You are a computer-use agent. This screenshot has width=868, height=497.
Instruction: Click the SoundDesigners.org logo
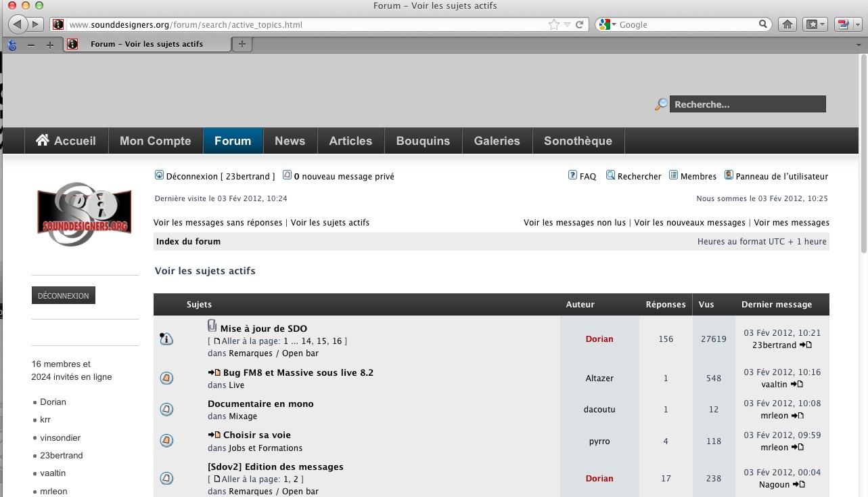[x=83, y=214]
